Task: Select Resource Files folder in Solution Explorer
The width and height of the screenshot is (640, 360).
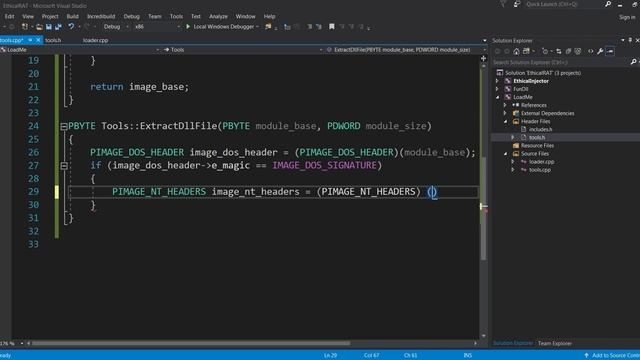Action: [x=537, y=146]
